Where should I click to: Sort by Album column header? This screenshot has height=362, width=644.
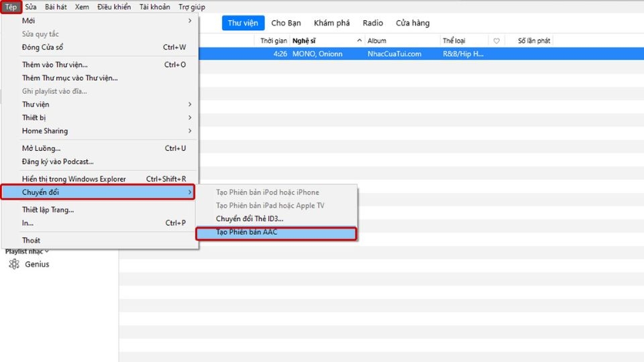tap(376, 41)
